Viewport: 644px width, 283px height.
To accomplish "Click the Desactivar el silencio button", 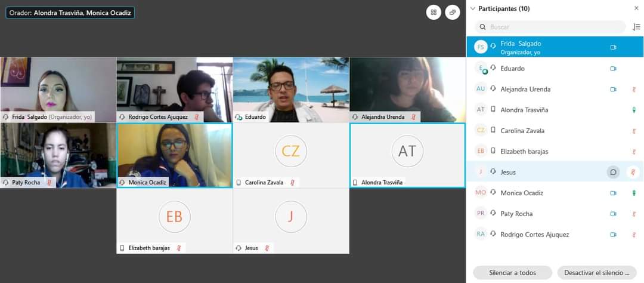I will 597,273.
